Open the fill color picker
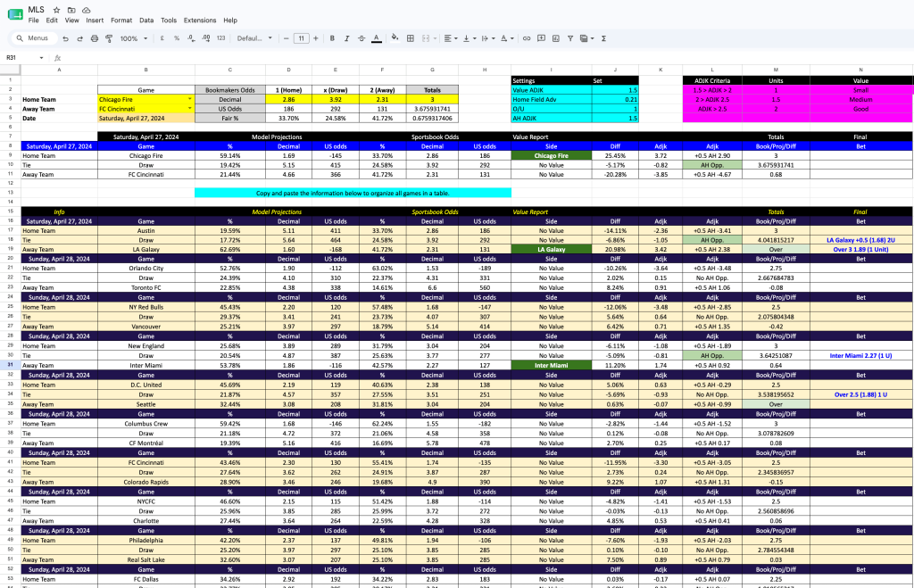Screen dimensions: 914x588 click(395, 38)
